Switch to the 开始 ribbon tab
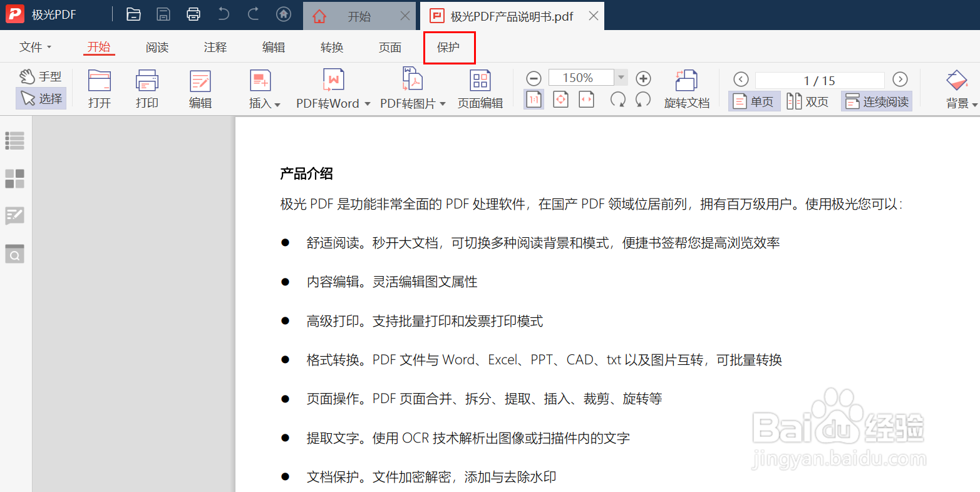 (99, 47)
